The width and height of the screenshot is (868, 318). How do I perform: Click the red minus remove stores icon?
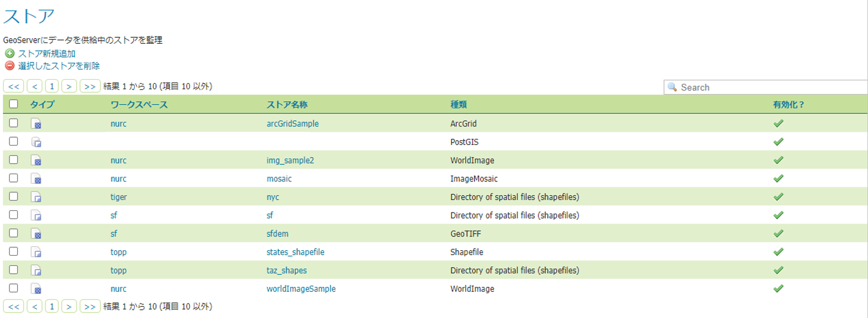coord(10,66)
